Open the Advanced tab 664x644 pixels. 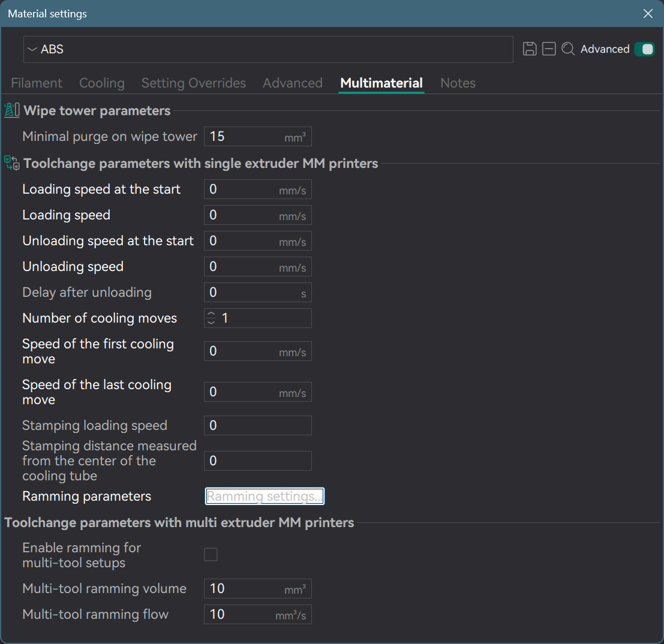292,83
